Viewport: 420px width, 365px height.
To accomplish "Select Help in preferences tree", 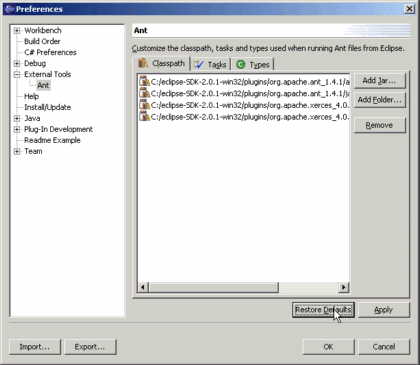I will pyautogui.click(x=31, y=96).
